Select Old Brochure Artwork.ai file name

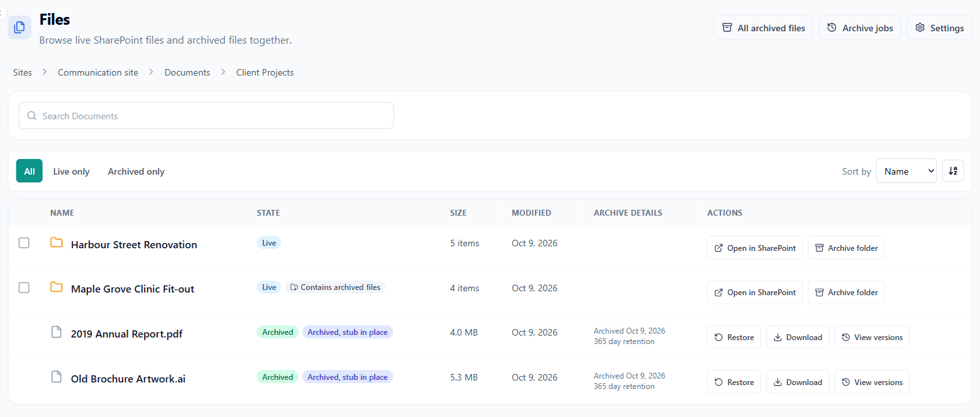pos(128,379)
